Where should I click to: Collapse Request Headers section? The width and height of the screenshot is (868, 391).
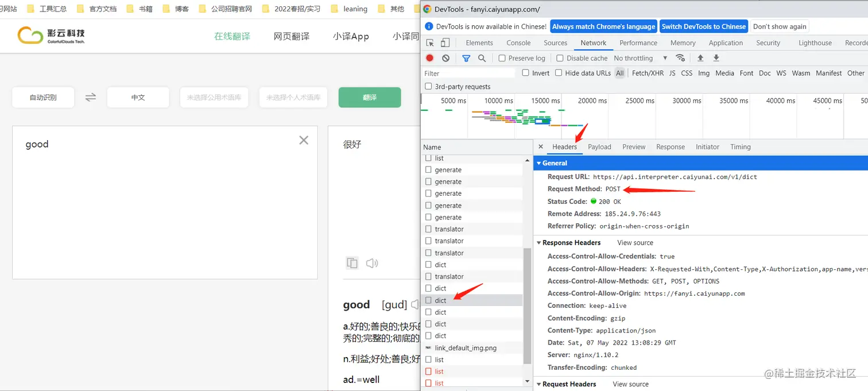click(x=538, y=384)
